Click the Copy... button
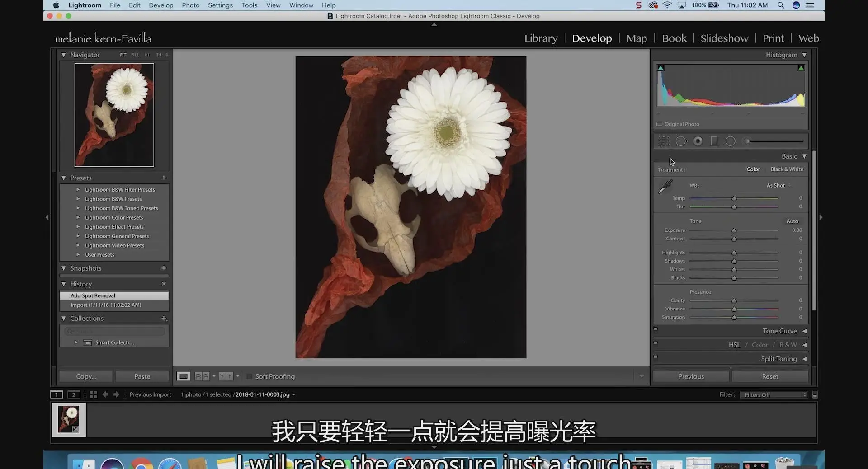The width and height of the screenshot is (868, 469). tap(86, 376)
